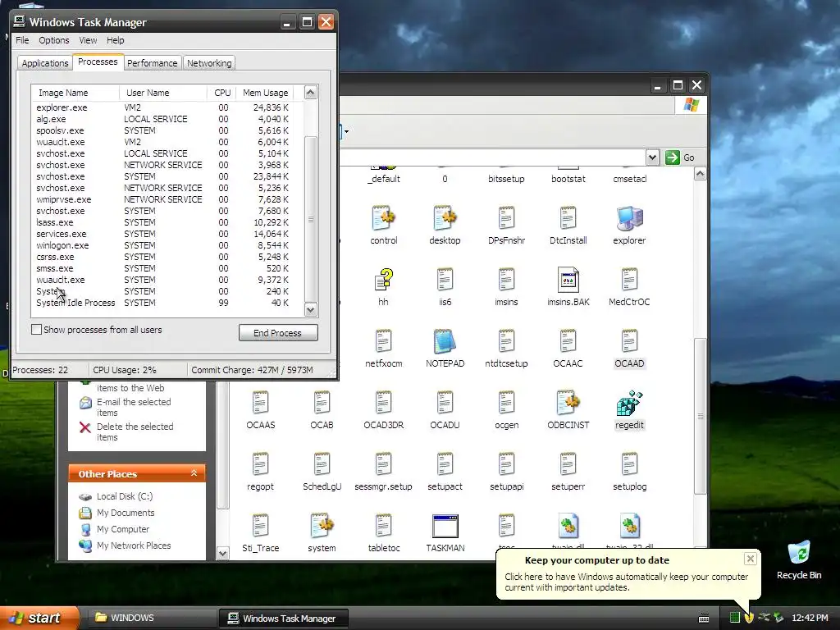Open My Computer in Other Places
This screenshot has height=630, width=840.
(123, 529)
